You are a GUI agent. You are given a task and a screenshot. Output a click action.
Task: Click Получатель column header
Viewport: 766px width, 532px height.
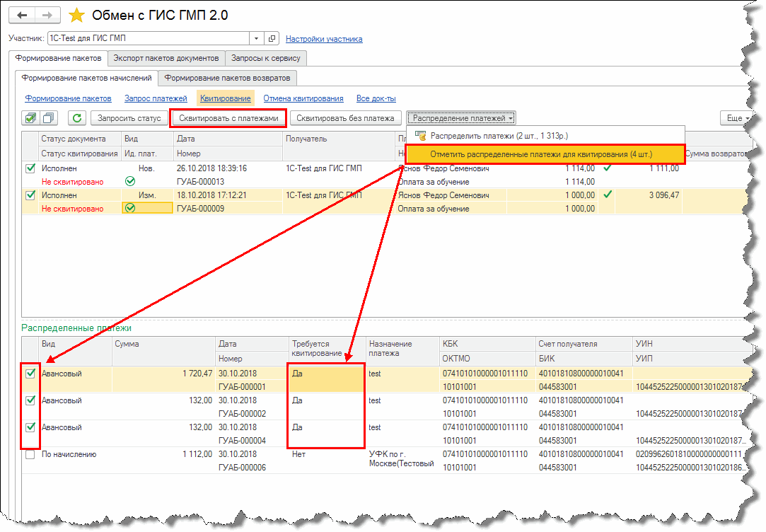pyautogui.click(x=339, y=146)
